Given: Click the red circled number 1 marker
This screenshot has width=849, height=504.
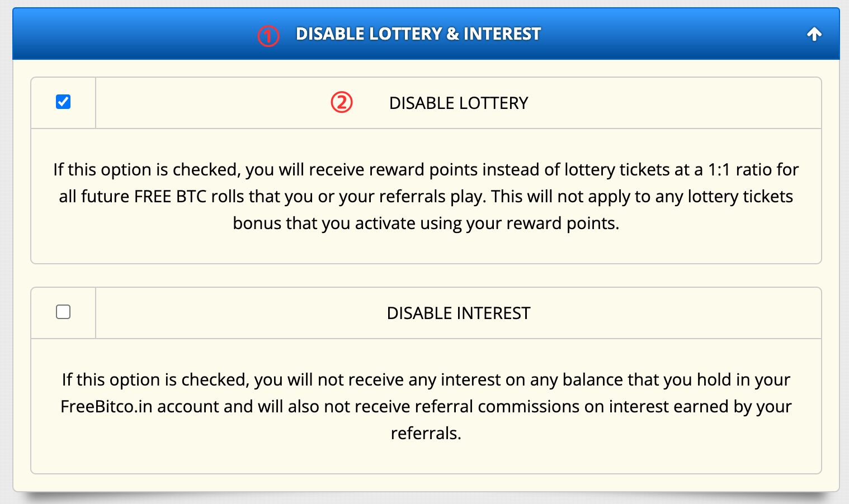Looking at the screenshot, I should tap(268, 36).
